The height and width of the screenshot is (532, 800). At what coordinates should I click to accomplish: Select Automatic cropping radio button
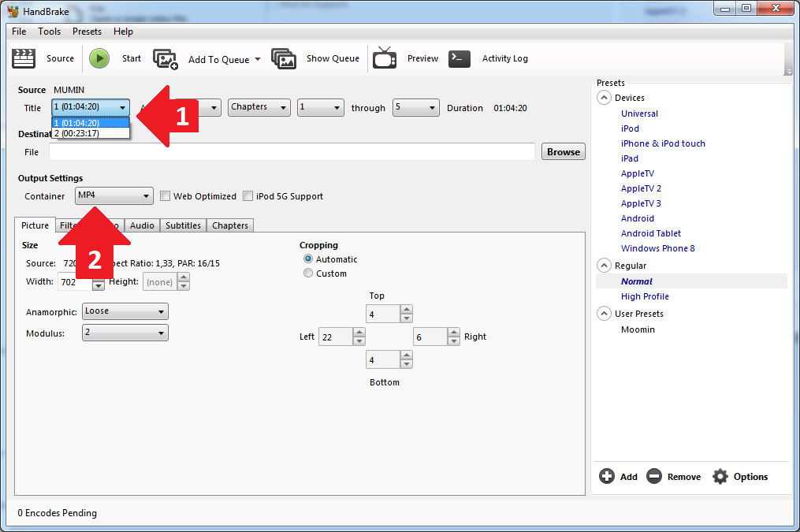[x=308, y=259]
